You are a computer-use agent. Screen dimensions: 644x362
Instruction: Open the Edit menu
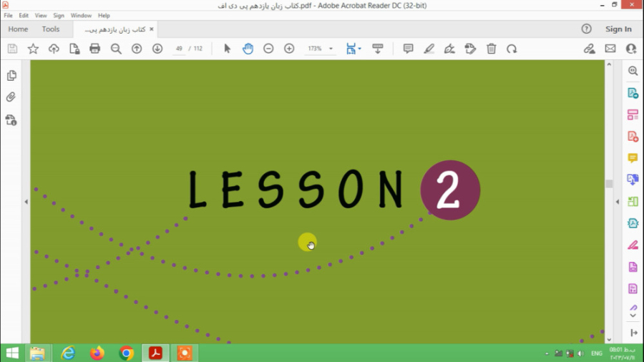pos(24,15)
